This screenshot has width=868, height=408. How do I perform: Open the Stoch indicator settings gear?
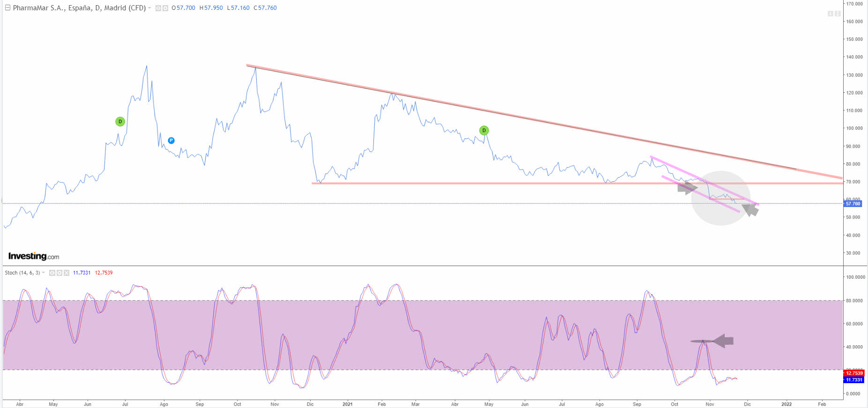[59, 273]
